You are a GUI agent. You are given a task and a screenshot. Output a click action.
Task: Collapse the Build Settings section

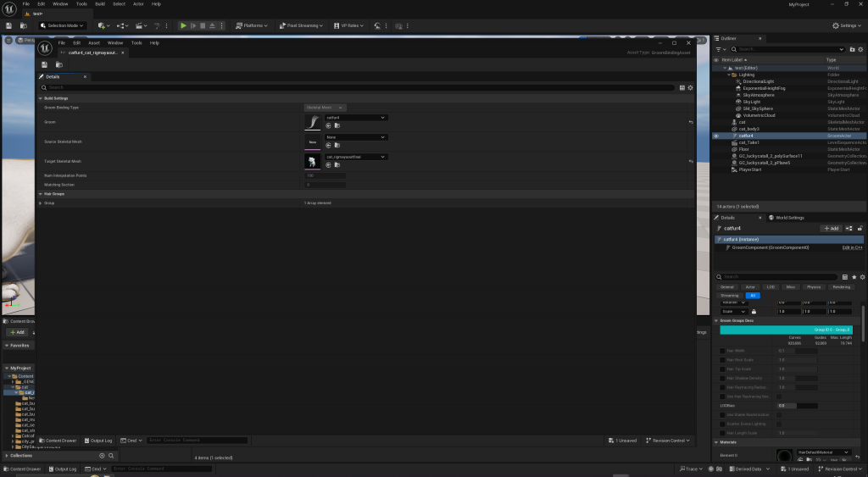coord(41,98)
